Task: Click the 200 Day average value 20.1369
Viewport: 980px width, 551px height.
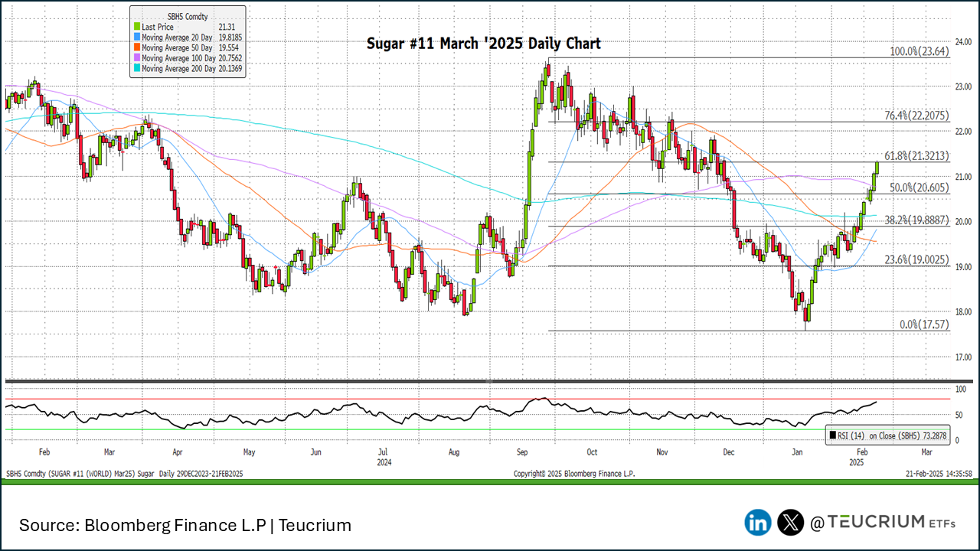Action: click(230, 68)
